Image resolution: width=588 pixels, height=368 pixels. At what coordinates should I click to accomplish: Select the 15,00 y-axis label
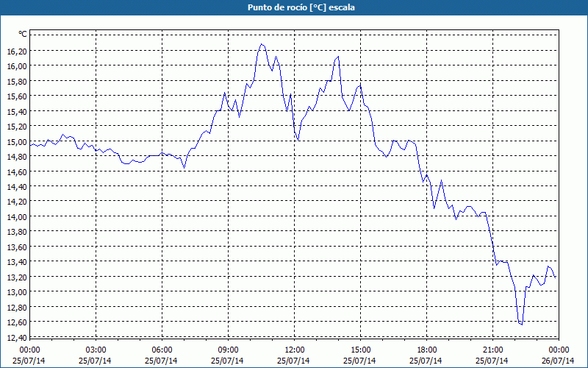(x=17, y=141)
